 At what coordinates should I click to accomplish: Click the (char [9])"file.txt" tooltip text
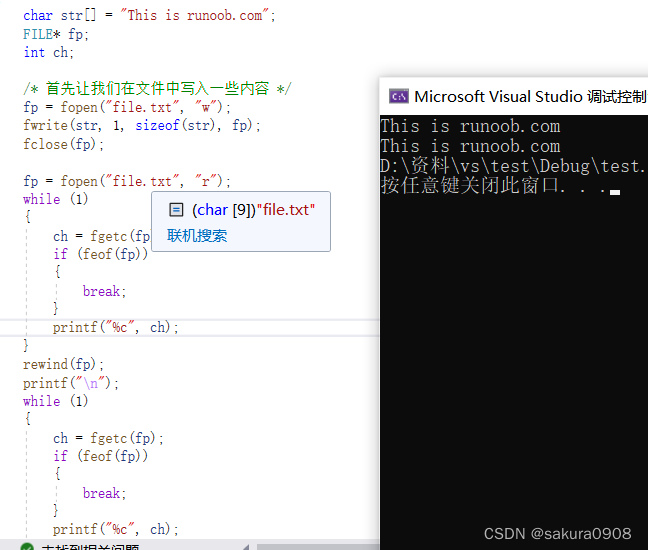[x=253, y=210]
